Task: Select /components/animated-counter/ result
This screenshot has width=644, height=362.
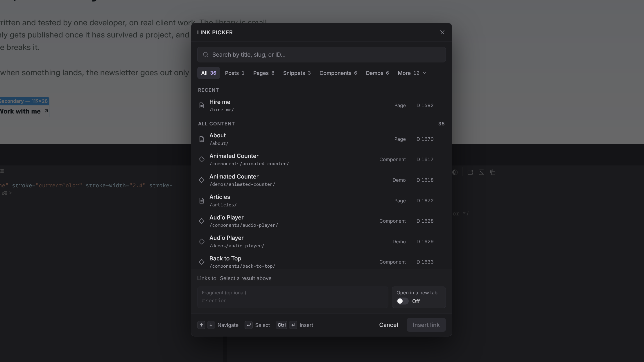Action: tap(321, 159)
